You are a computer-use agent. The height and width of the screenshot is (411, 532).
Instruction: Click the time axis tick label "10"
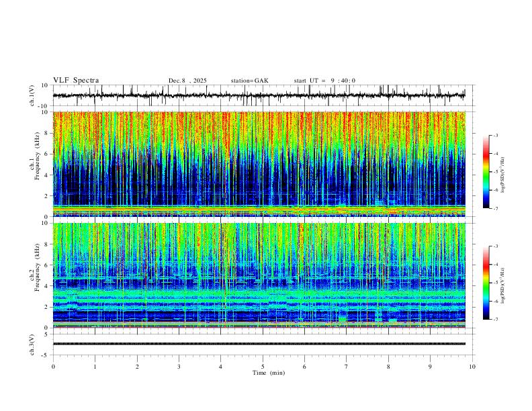point(472,367)
